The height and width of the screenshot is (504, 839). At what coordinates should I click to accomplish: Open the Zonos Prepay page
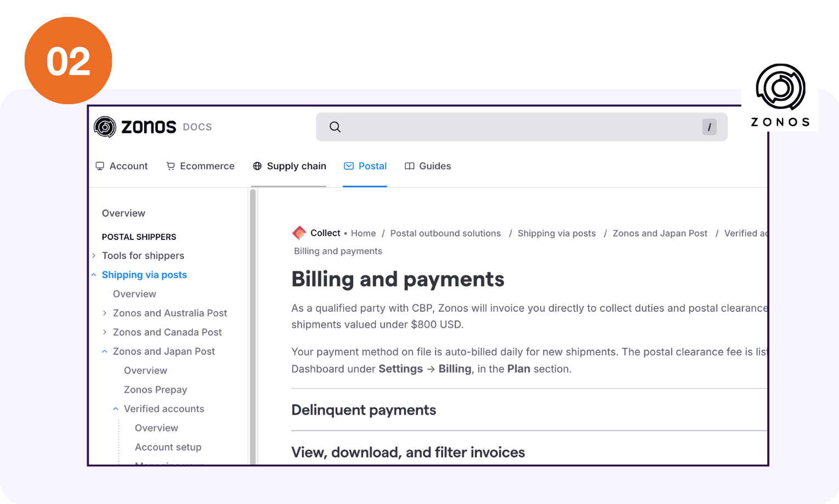(x=155, y=390)
